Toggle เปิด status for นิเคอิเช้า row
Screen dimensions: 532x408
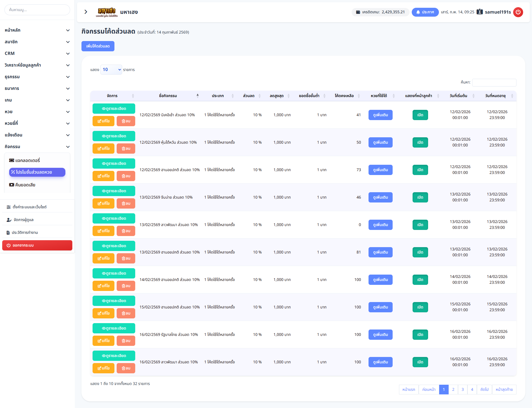point(420,115)
